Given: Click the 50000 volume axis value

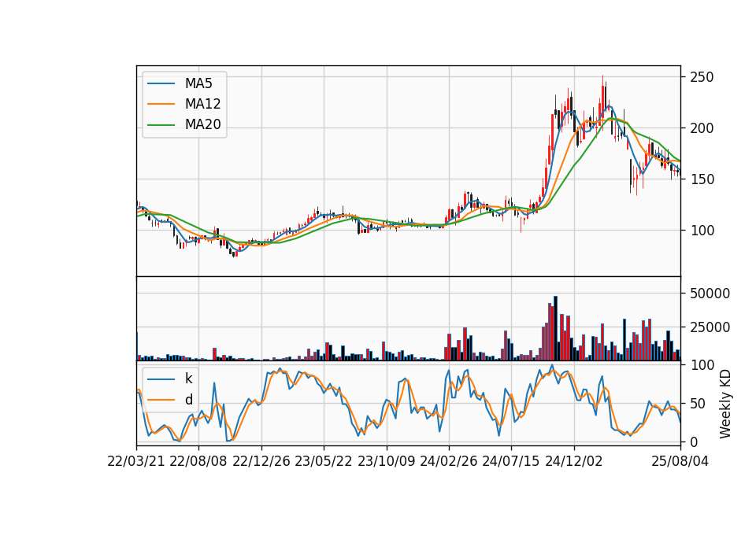Looking at the screenshot, I should click(x=710, y=294).
